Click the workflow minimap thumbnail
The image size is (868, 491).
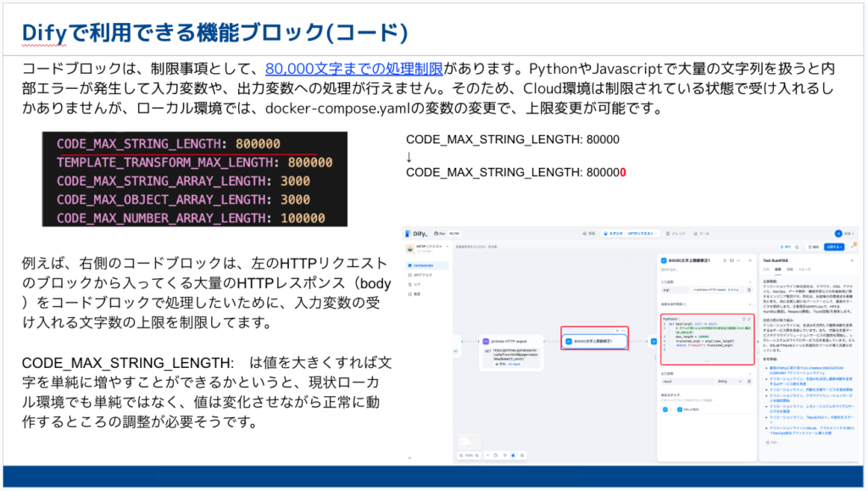point(468,441)
